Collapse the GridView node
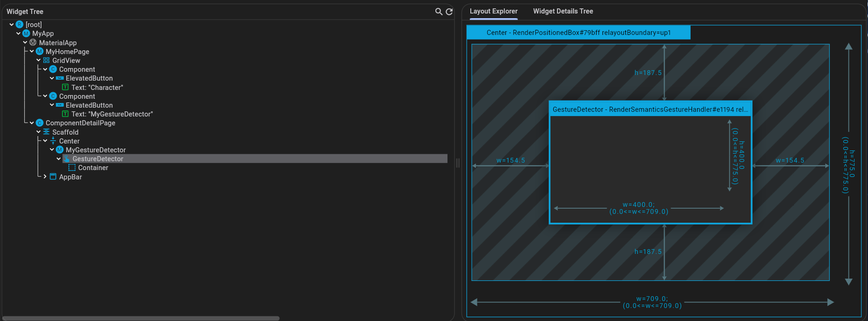 (x=39, y=61)
